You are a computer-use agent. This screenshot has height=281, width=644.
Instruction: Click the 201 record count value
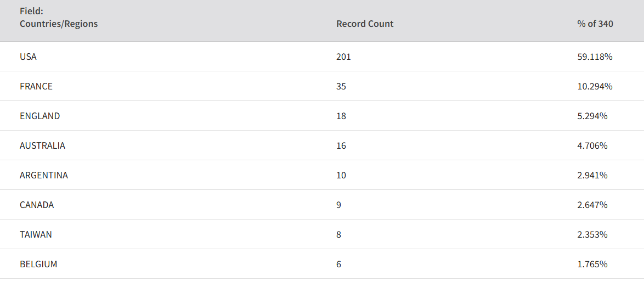[x=343, y=57]
